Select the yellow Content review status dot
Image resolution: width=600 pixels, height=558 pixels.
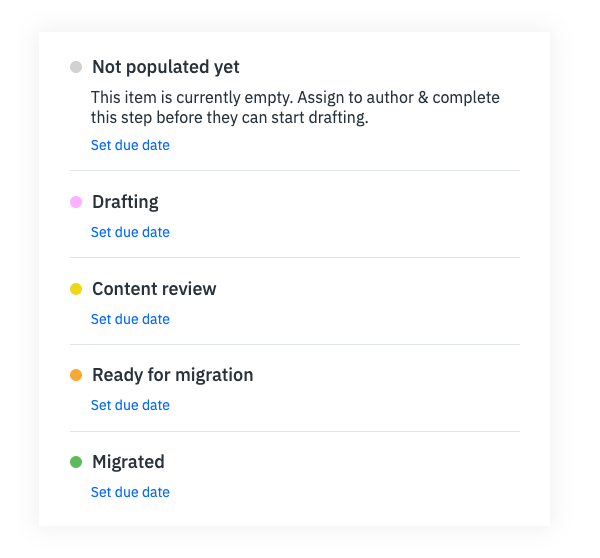tap(76, 289)
